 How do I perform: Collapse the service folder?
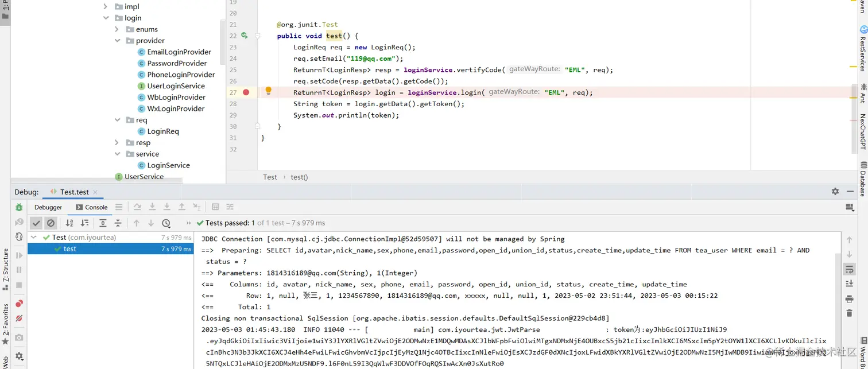(117, 154)
